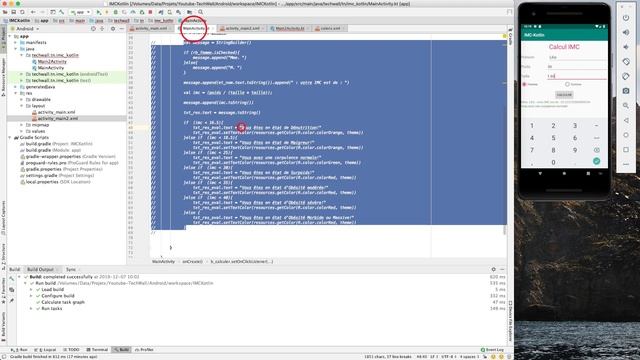Click the emulator Home circle button
Viewport: 640px width, 360px height.
tap(626, 135)
